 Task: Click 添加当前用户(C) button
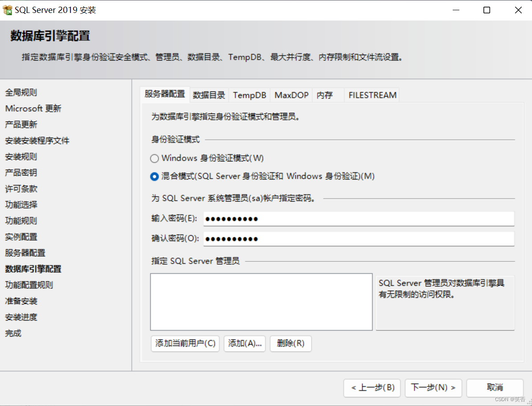185,344
